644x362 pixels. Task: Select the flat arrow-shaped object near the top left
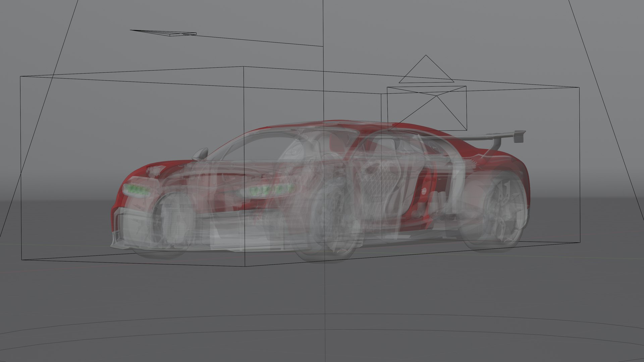point(163,33)
